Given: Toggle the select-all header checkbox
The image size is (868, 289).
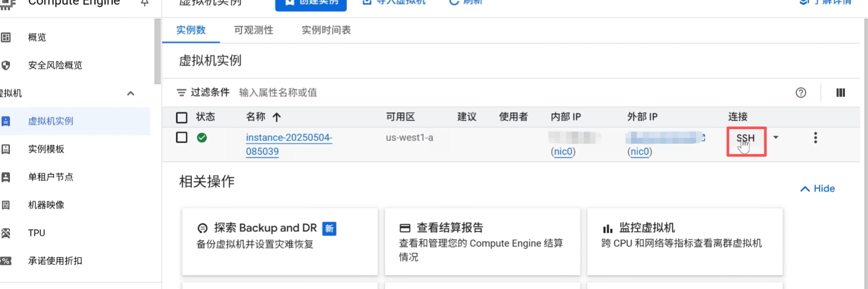Looking at the screenshot, I should pos(182,117).
